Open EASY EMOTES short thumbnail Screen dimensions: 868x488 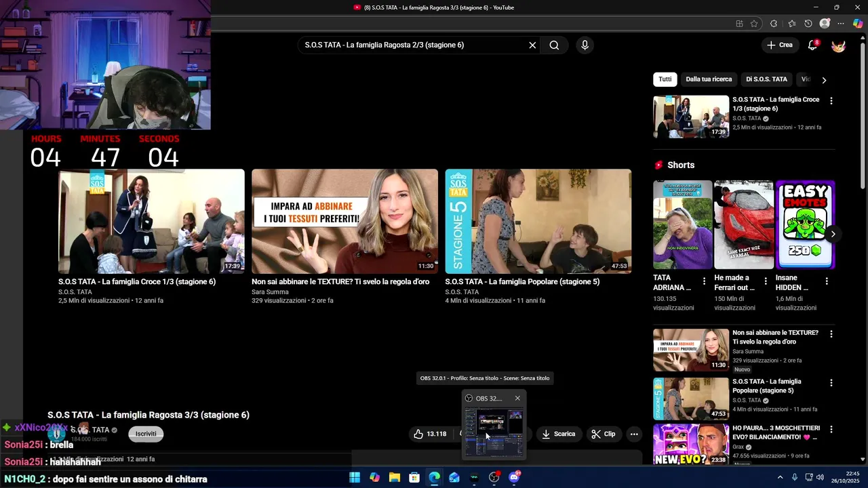pyautogui.click(x=805, y=224)
